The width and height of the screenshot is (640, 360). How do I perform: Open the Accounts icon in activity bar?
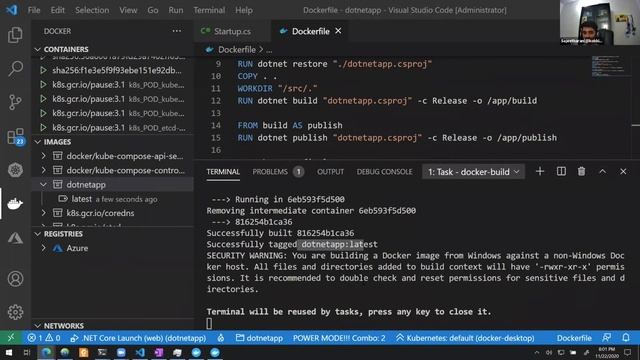(15, 279)
